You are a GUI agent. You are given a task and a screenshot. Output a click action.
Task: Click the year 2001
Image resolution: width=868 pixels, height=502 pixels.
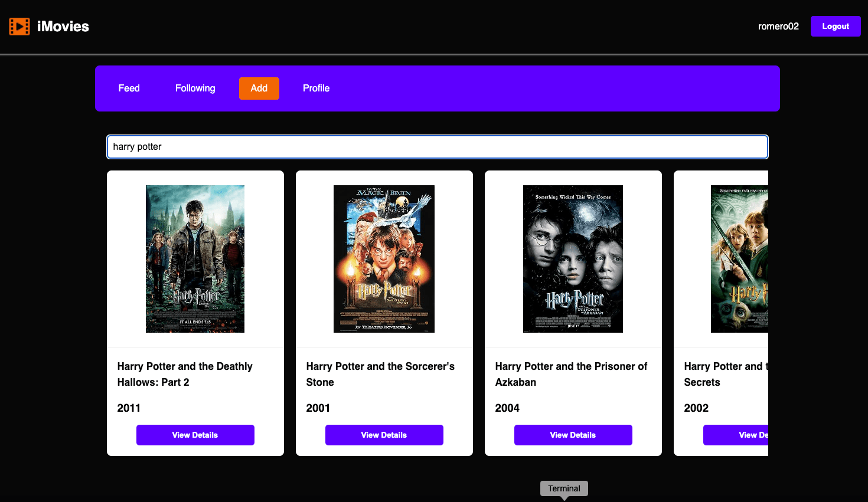coord(318,408)
